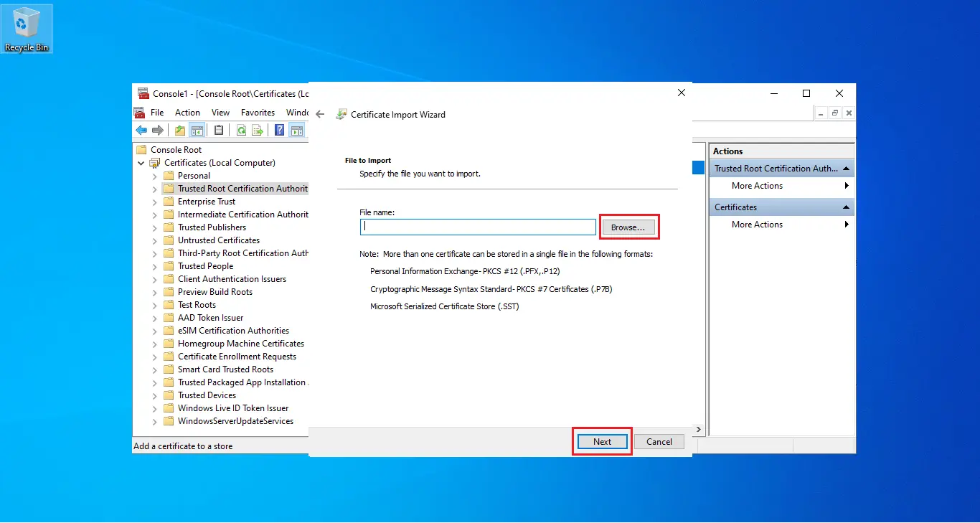Open the File menu
The height and width of the screenshot is (523, 980).
pos(157,113)
